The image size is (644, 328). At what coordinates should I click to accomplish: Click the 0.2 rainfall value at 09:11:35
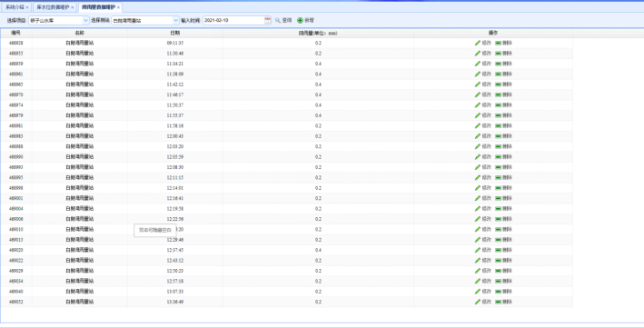click(318, 43)
